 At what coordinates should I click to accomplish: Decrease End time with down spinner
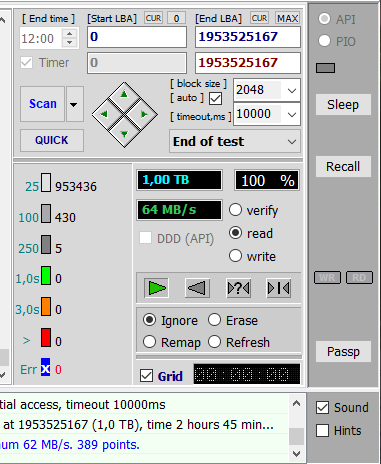(x=70, y=43)
